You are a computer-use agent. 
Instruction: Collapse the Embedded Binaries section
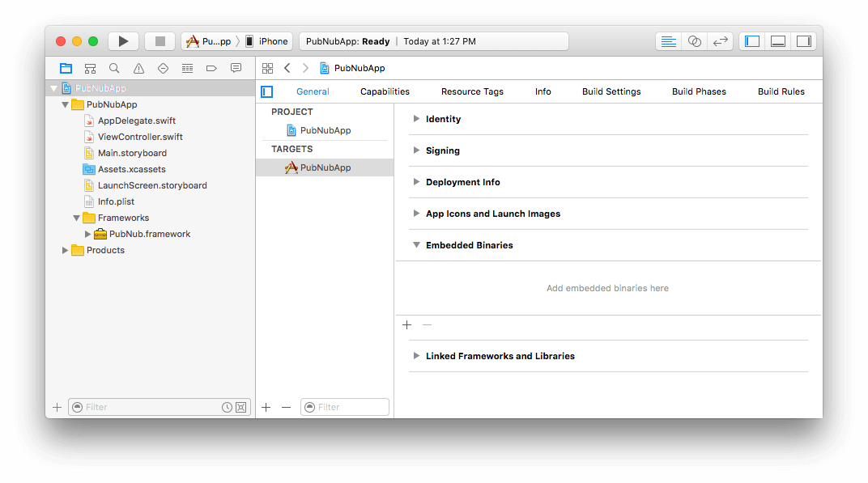click(416, 245)
